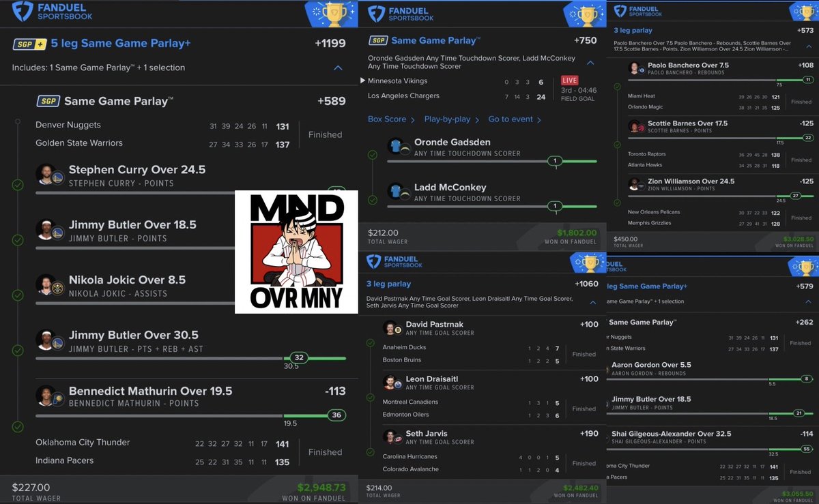Click Shai Gilgeous-Alexander's progress bar showing 55
Viewport: 819px width, 504px height.
click(710, 449)
